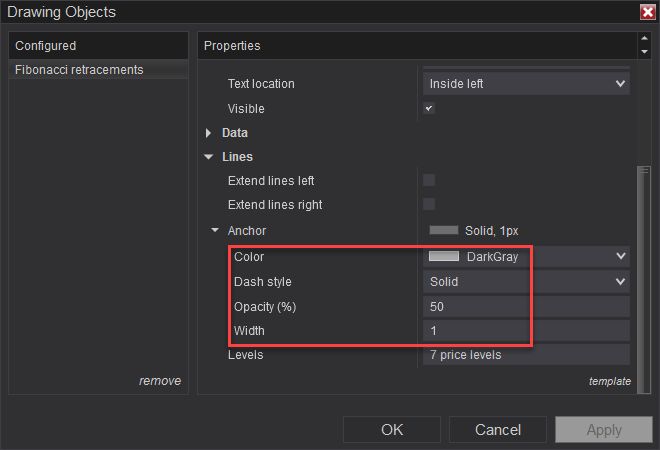
Task: Click the template link
Action: pos(610,381)
